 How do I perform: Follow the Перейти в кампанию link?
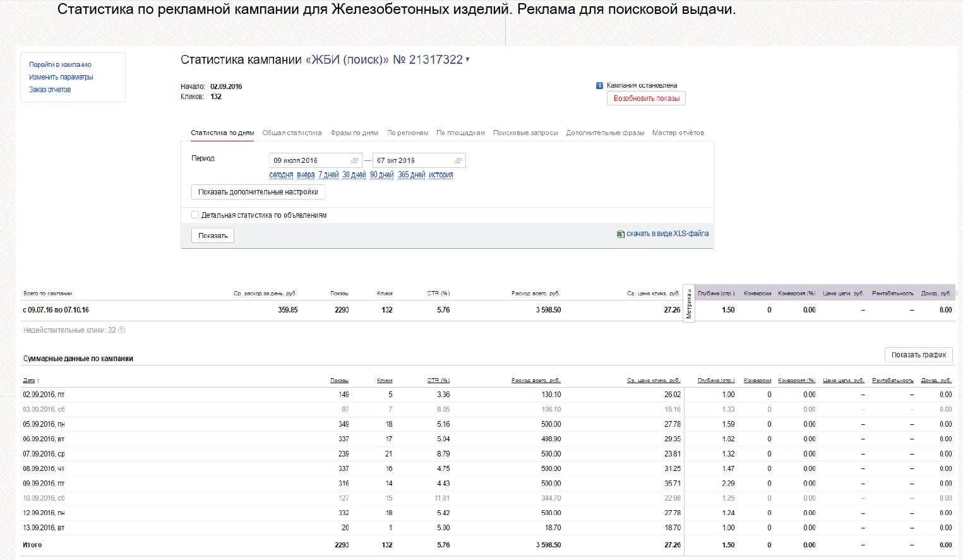pyautogui.click(x=60, y=64)
